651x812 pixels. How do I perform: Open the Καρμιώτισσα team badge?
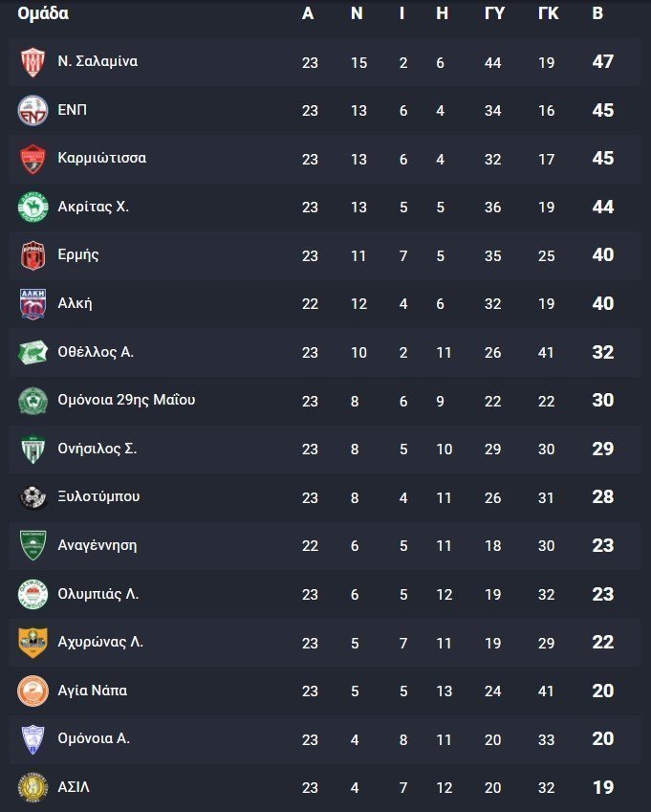(33, 159)
